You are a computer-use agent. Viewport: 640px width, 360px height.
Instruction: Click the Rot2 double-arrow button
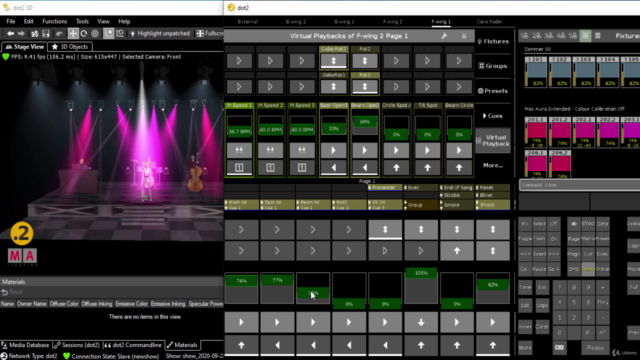tap(365, 61)
